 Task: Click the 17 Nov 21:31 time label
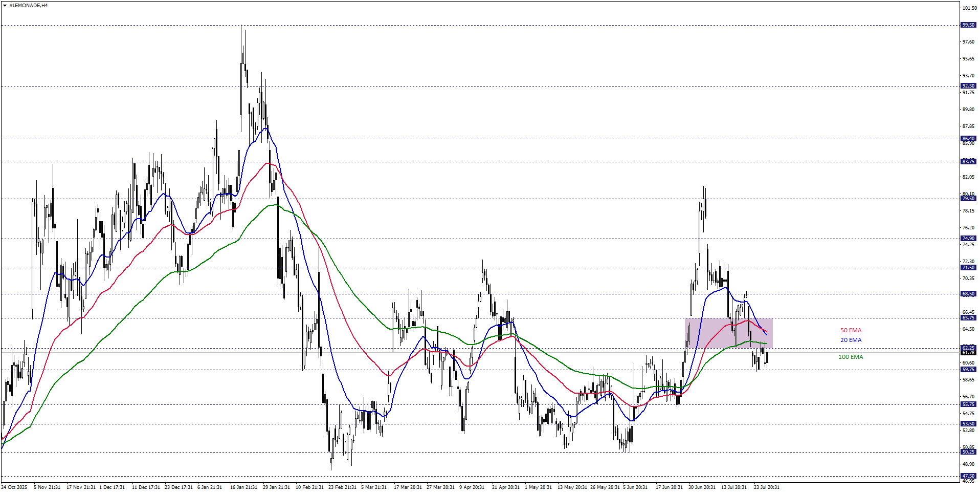click(x=81, y=487)
